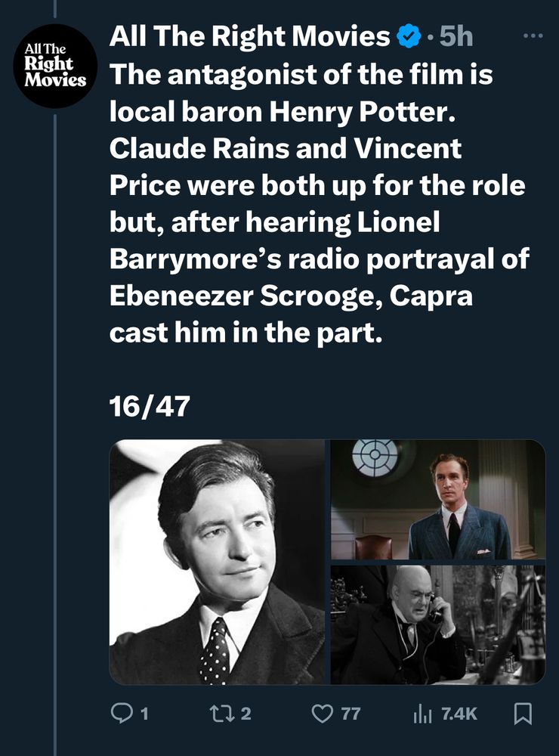559x756 pixels.
Task: Open the black-and-white portrait with polka-dot tie
Action: (x=217, y=562)
